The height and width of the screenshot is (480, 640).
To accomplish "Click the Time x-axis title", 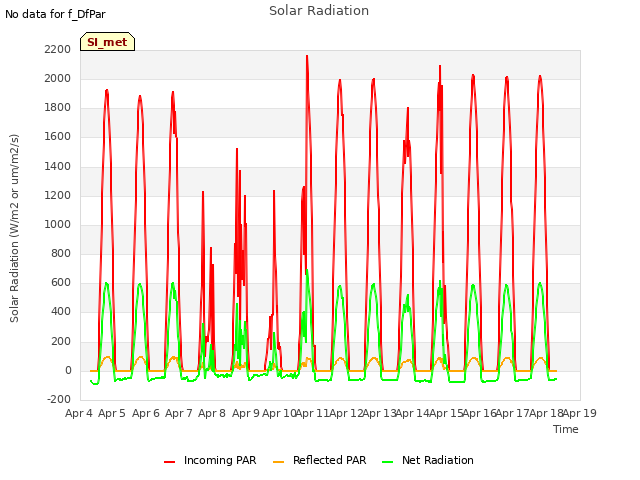I will 566,429.
